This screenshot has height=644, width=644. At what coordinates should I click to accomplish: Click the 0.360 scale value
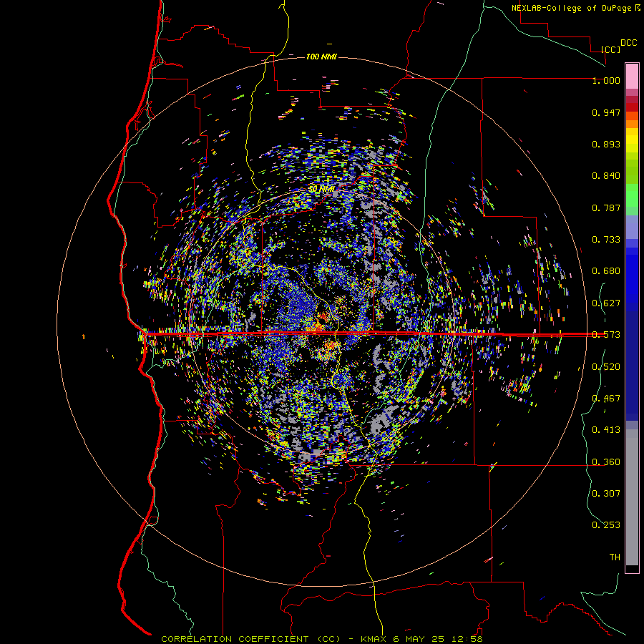606,462
